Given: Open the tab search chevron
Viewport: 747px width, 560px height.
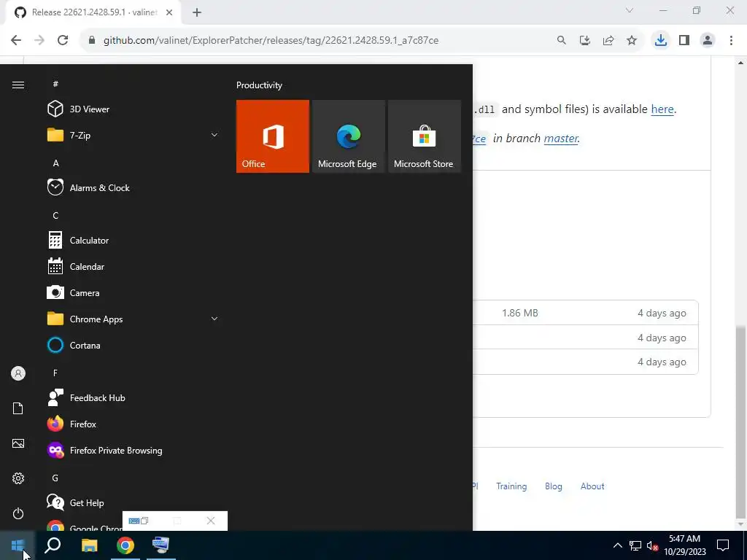Looking at the screenshot, I should 630,10.
